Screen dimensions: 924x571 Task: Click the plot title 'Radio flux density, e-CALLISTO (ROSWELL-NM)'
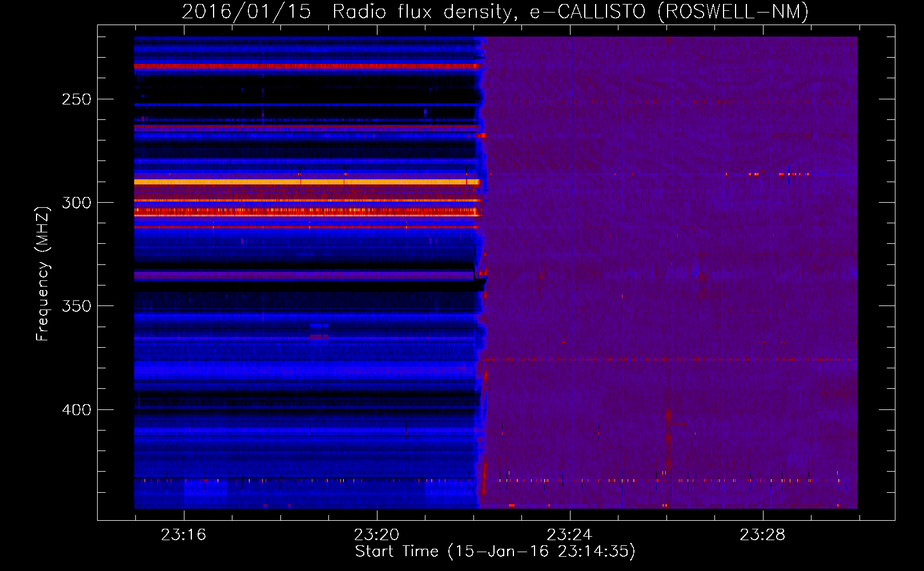coord(571,12)
